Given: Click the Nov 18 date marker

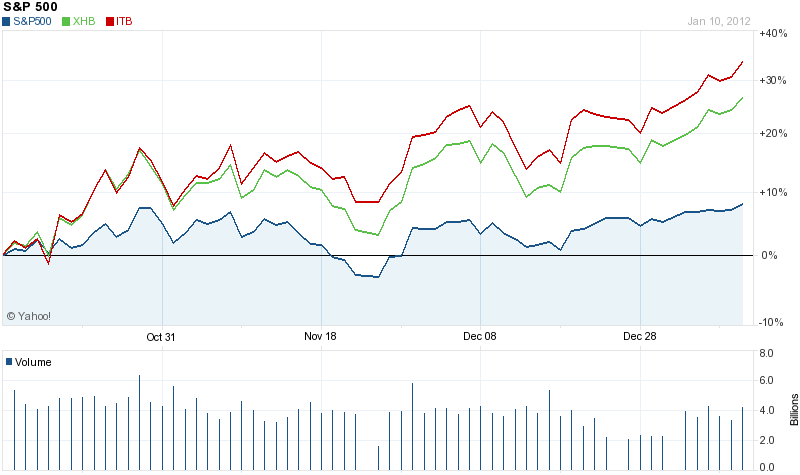Looking at the screenshot, I should (320, 337).
